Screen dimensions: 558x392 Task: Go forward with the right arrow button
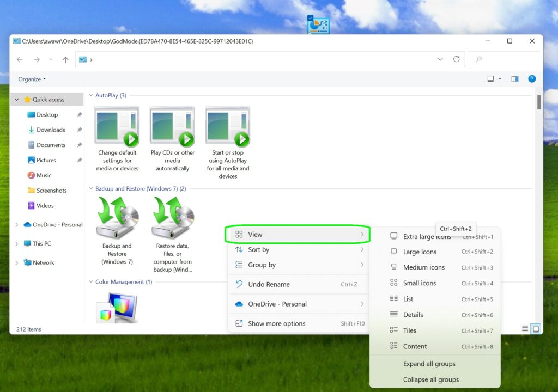pyautogui.click(x=37, y=59)
